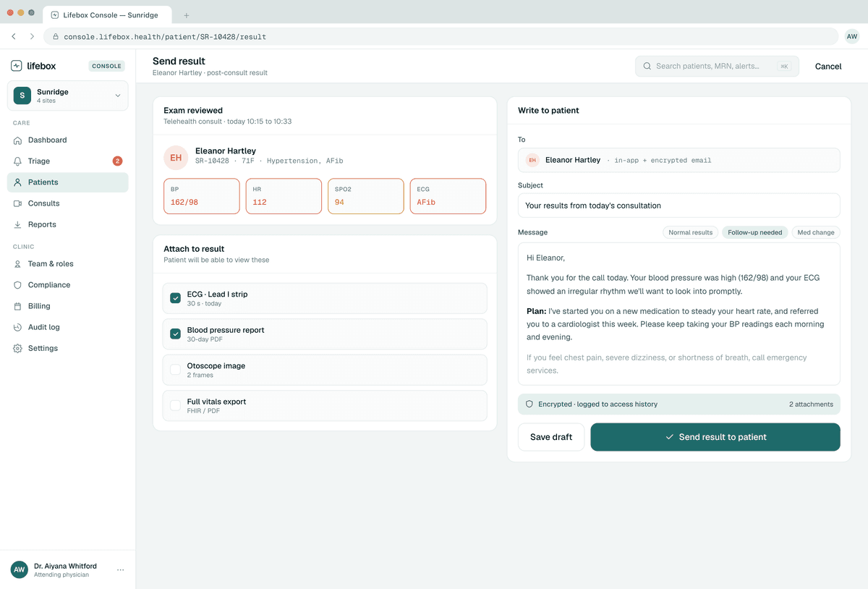Open the three-dot menu beside Dr. Whitford
Screen dimensions: 868x589
121,570
